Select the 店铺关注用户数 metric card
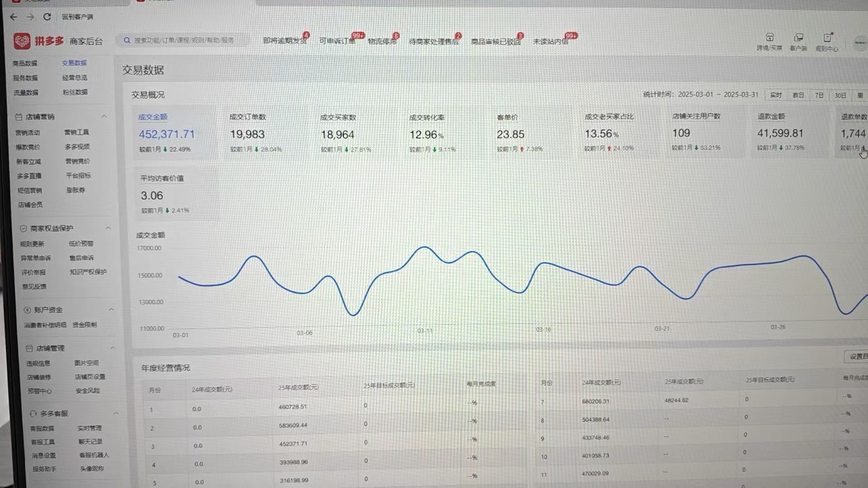Viewport: 868px width, 488px height. (x=706, y=131)
